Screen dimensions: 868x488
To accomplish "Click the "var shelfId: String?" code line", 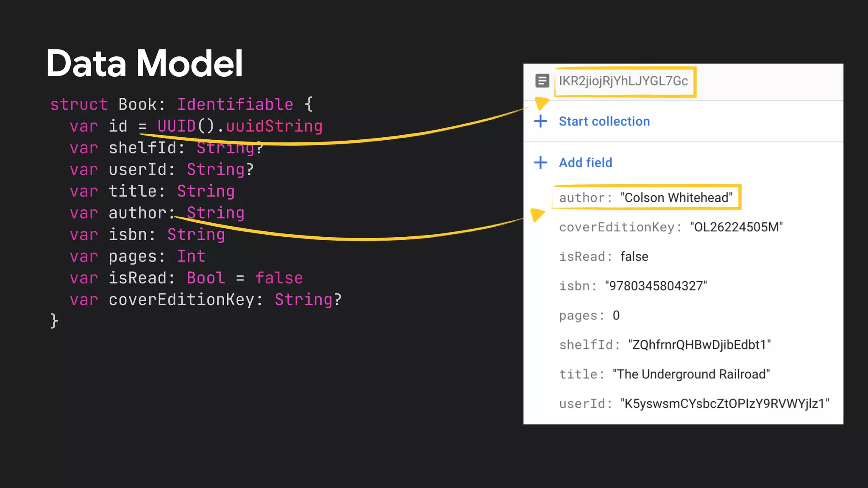I will click(167, 148).
